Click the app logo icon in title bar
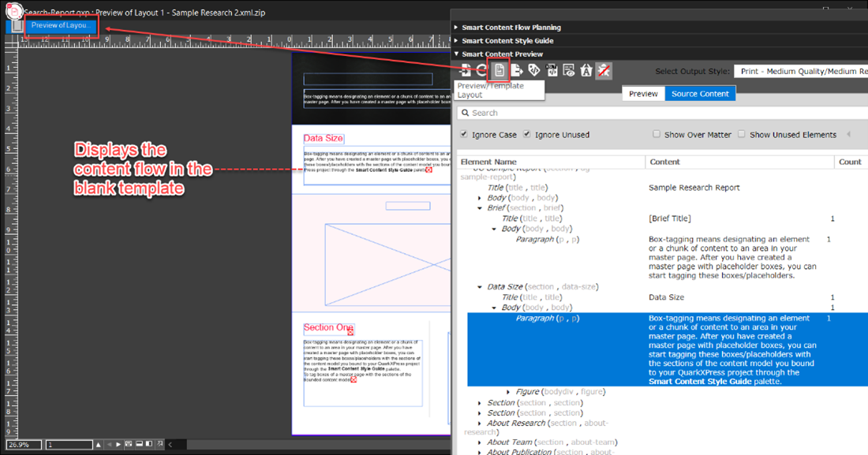This screenshot has height=455, width=868. (x=14, y=11)
